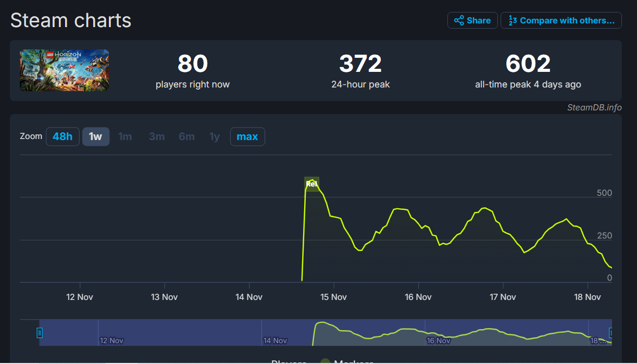637x364 pixels.
Task: Choose the 1m zoom option
Action: tap(125, 137)
